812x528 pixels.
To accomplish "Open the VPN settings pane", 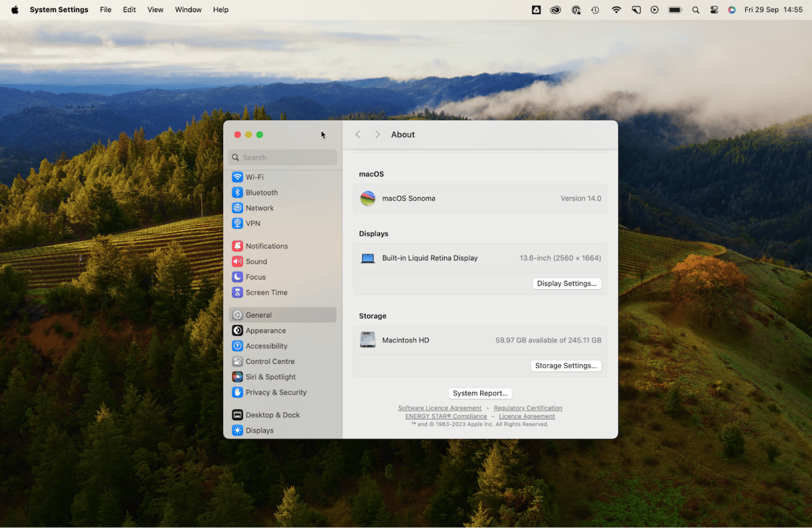I will click(x=252, y=224).
